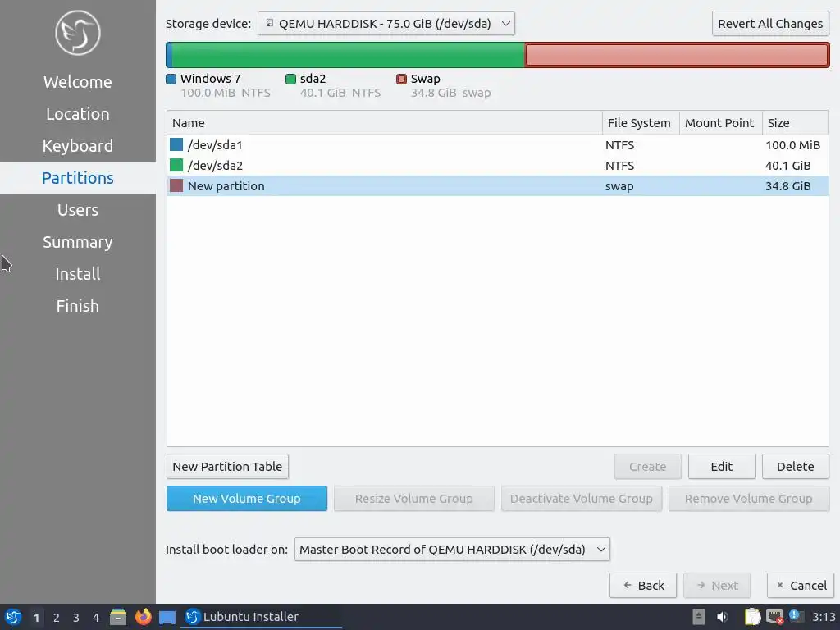Click the Mount Point column header
Screen dimensions: 840x630
[720, 123]
